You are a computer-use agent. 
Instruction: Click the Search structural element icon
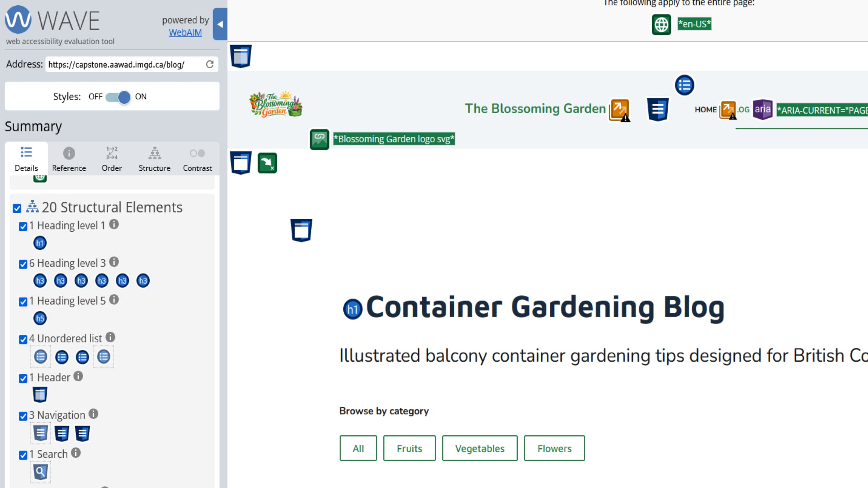point(40,472)
